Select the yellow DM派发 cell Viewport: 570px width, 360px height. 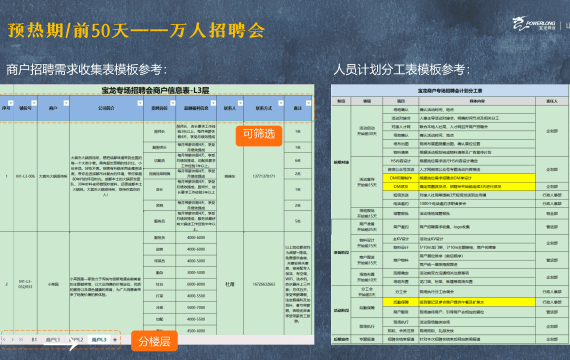tap(401, 187)
